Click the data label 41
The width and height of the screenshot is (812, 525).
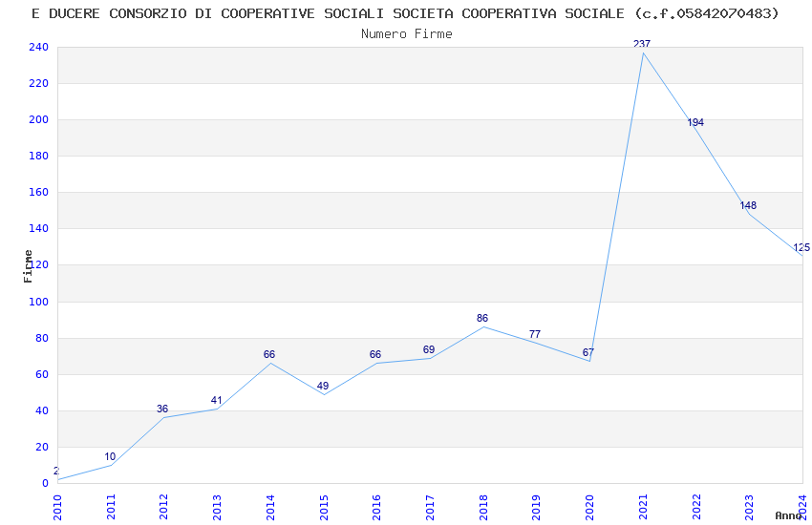(217, 400)
